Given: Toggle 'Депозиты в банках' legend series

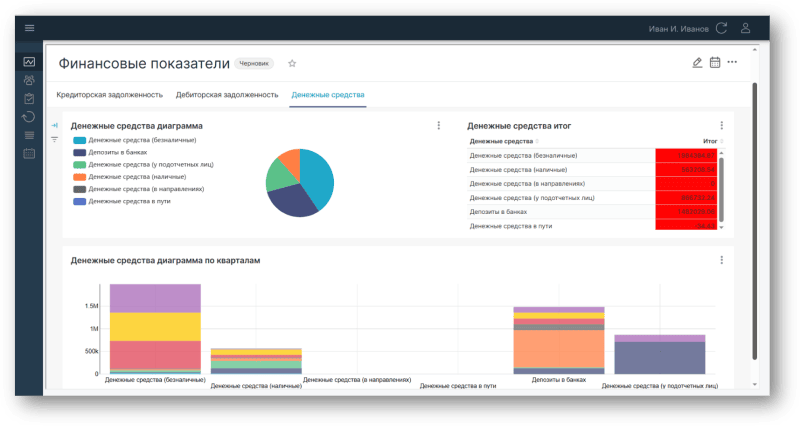Looking at the screenshot, I should pos(110,152).
